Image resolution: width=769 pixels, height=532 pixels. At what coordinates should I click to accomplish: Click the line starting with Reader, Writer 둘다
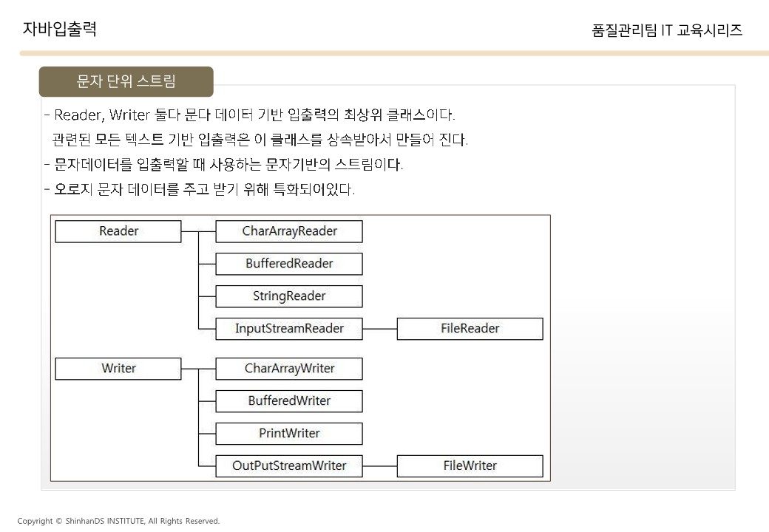[250, 115]
